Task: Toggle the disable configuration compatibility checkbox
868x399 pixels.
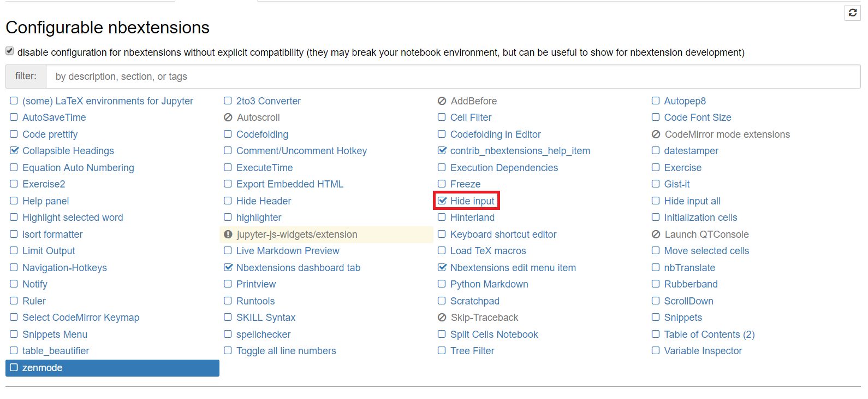Action: (10, 51)
